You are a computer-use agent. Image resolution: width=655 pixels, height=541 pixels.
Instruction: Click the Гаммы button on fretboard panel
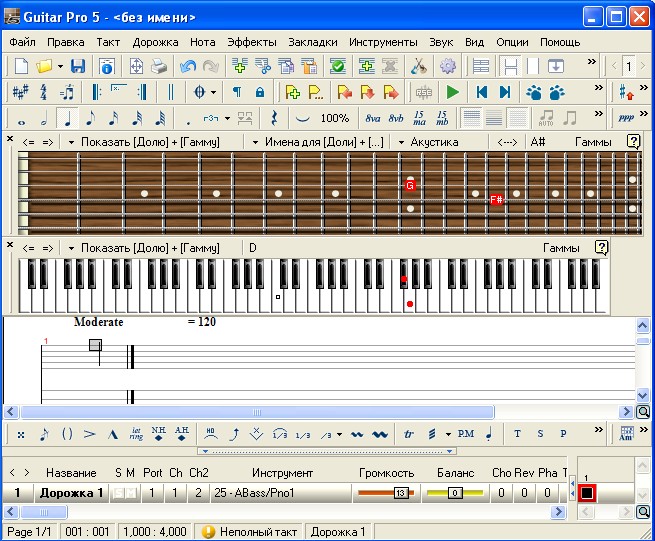[594, 142]
